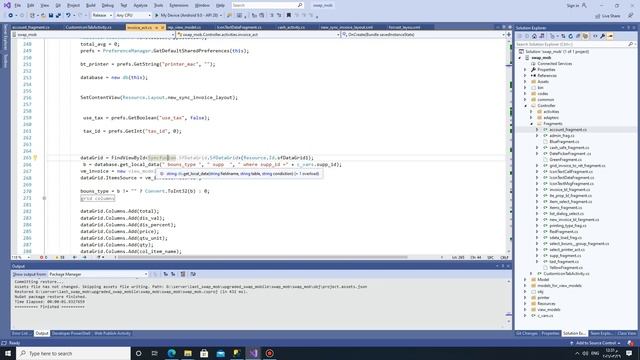640x360 pixels.
Task: Select c_vars.cs file in tree
Action: [x=545, y=316]
